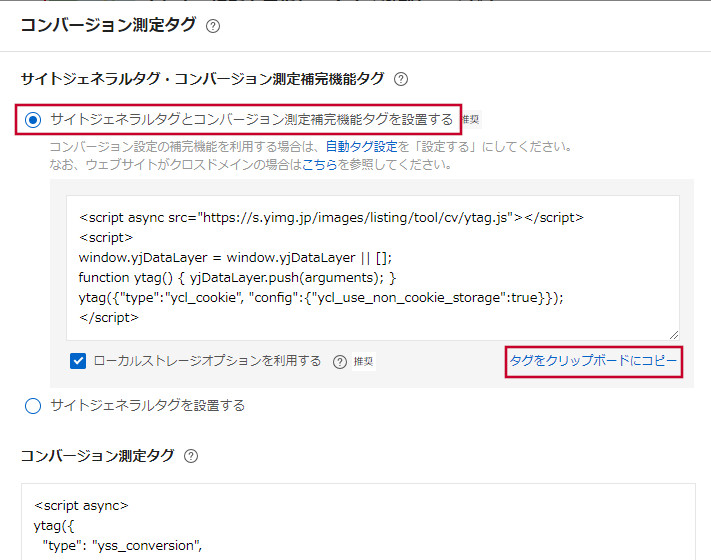
Task: Click the <script async> line in lower code box
Action: pyautogui.click(x=81, y=506)
